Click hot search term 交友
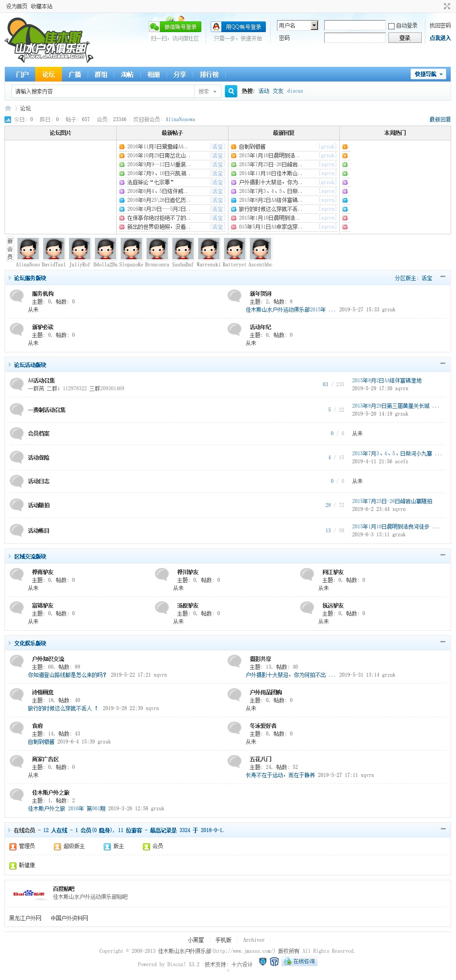This screenshot has width=456, height=980. click(278, 91)
